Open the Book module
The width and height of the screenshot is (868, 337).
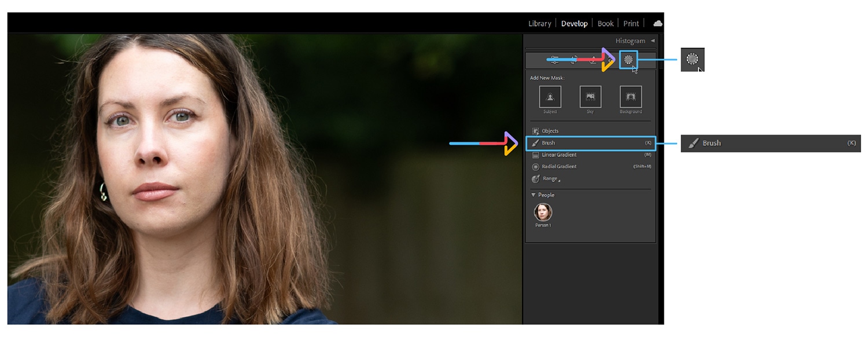(x=605, y=24)
